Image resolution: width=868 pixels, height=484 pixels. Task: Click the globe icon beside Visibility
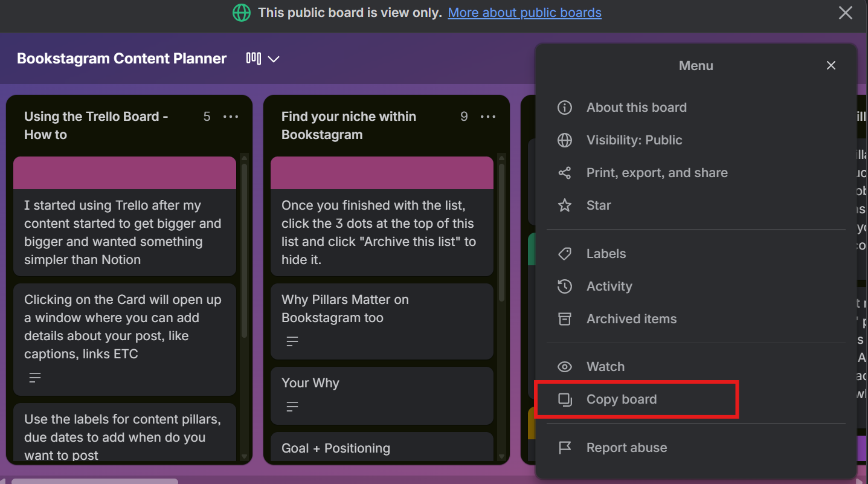[564, 140]
